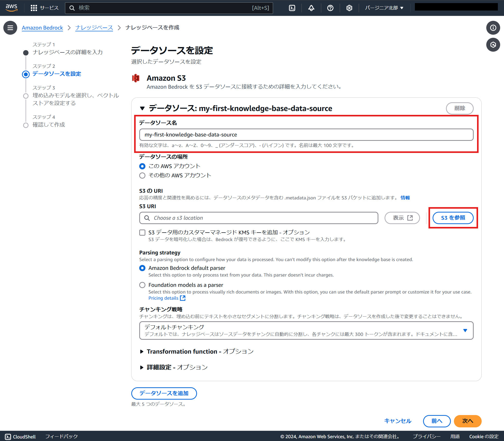This screenshot has width=504, height=441.
Task: Open the services grid menu icon
Action: [x=34, y=8]
